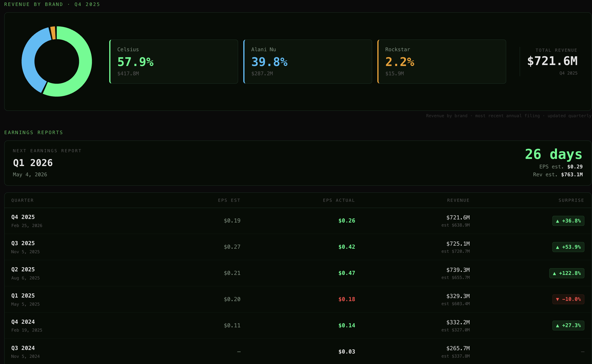Screen dimensions: 592x364
Task: Click the +53.9% badge on the Q3 2025 row
Action: [568, 247]
